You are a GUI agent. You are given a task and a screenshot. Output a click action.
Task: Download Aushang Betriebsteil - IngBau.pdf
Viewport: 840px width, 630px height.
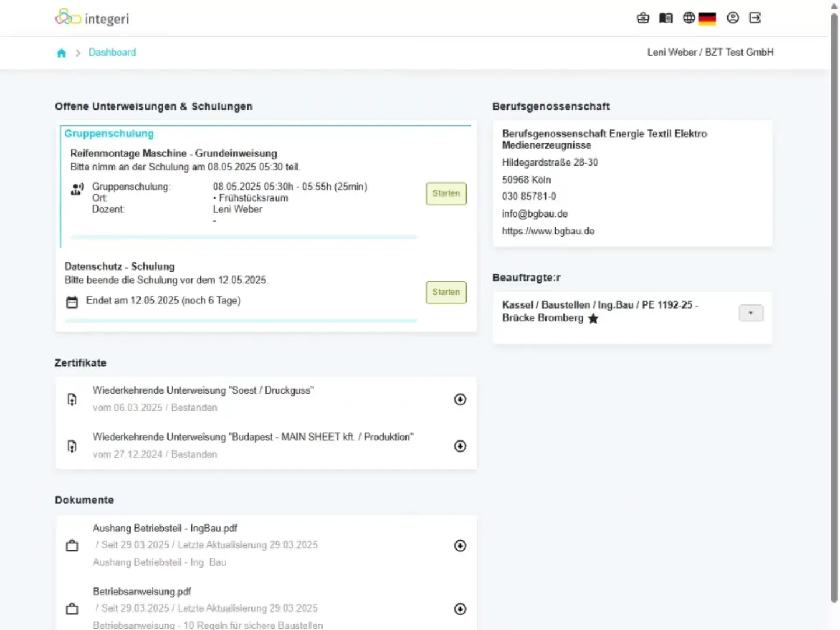[x=460, y=545]
